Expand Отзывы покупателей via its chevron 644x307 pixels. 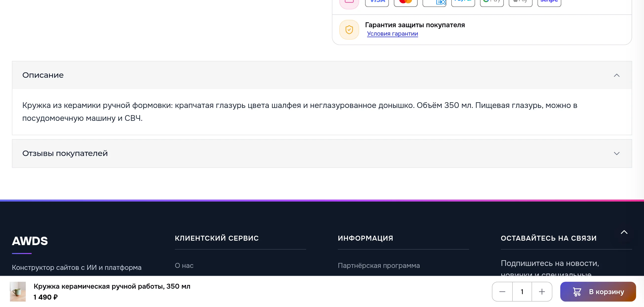pyautogui.click(x=617, y=153)
